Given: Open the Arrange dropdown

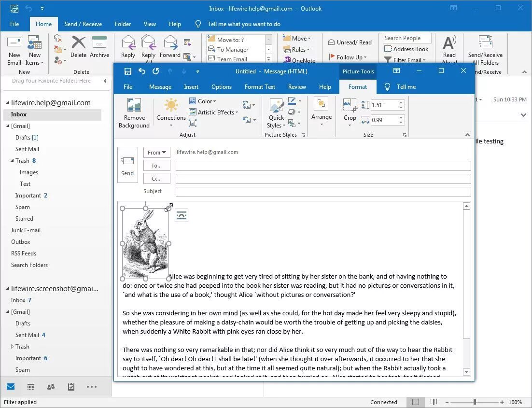Looking at the screenshot, I should [322, 112].
